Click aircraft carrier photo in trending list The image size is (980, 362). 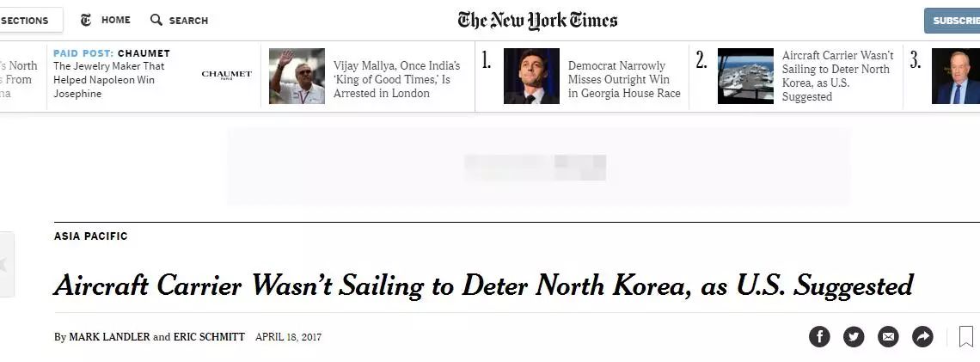coord(745,77)
